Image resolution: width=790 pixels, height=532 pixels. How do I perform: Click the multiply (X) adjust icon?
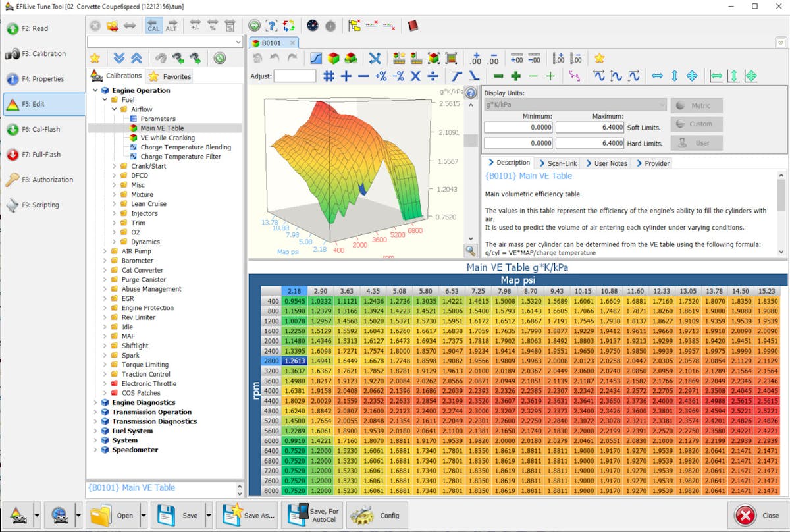click(x=415, y=76)
